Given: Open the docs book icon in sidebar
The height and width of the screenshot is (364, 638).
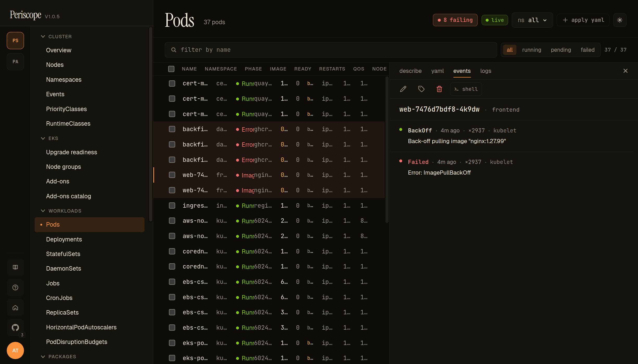Looking at the screenshot, I should click(x=15, y=267).
